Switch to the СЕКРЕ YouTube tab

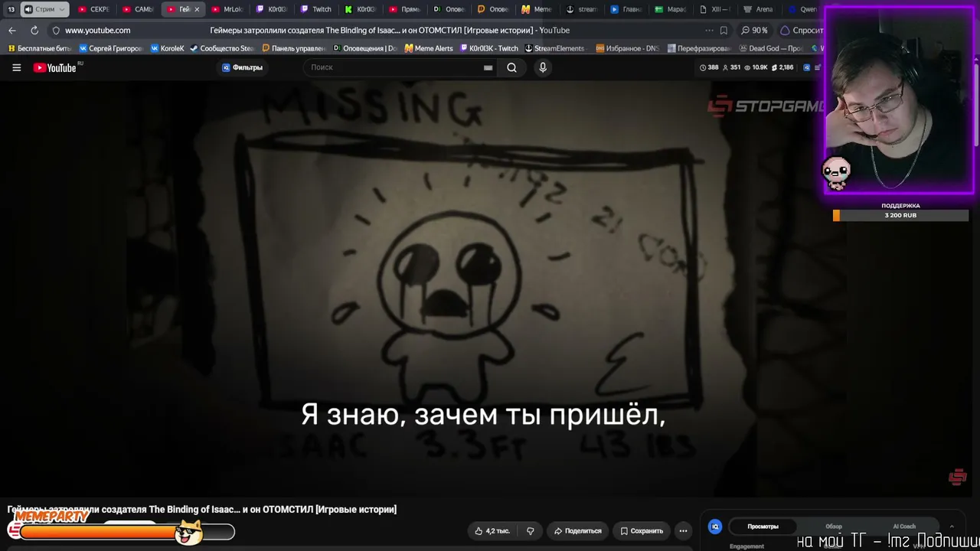pos(94,9)
